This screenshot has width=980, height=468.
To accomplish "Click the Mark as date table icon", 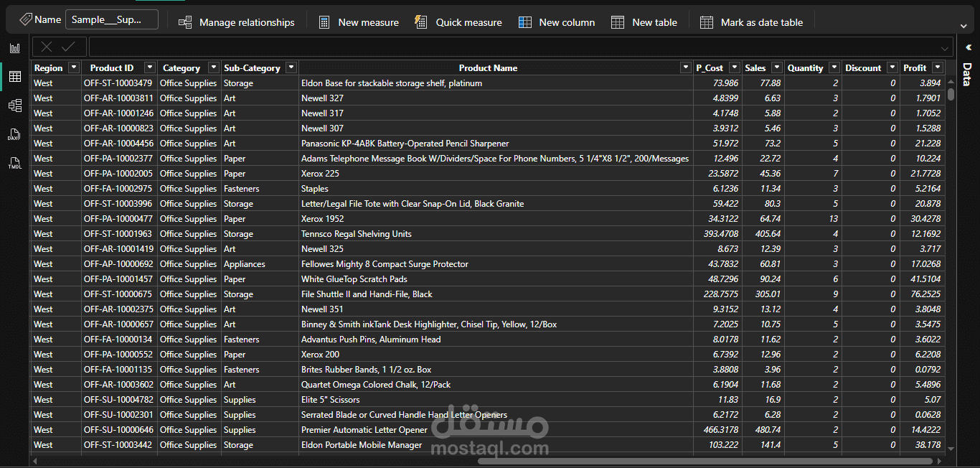I will click(x=707, y=22).
